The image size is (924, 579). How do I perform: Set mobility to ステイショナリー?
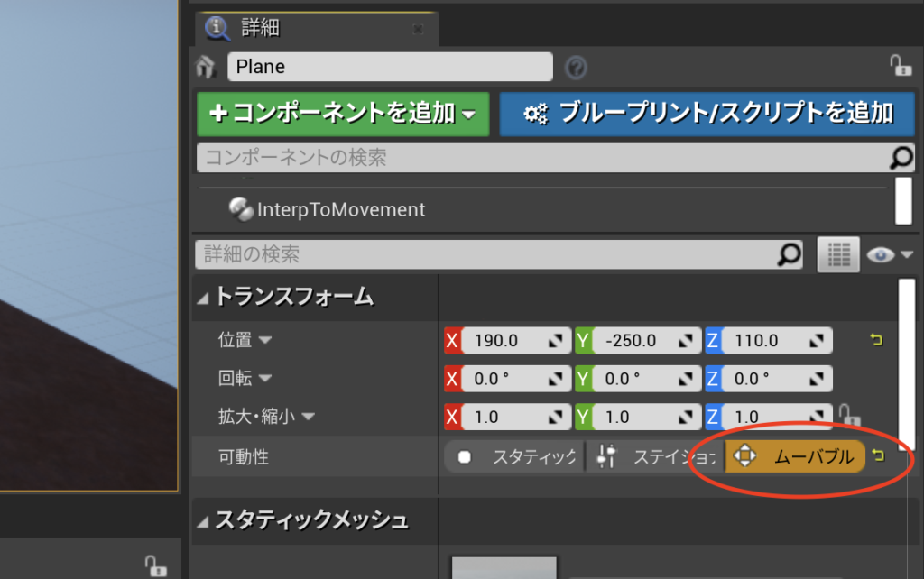click(655, 457)
